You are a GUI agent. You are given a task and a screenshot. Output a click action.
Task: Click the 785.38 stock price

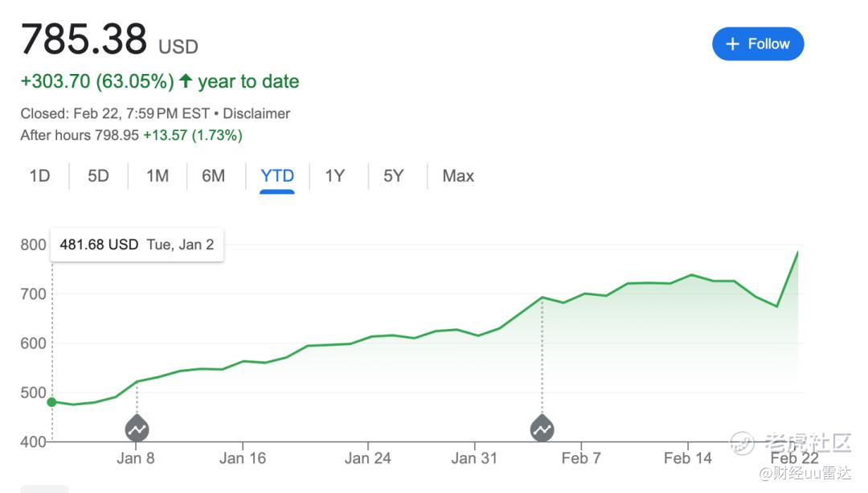point(84,39)
